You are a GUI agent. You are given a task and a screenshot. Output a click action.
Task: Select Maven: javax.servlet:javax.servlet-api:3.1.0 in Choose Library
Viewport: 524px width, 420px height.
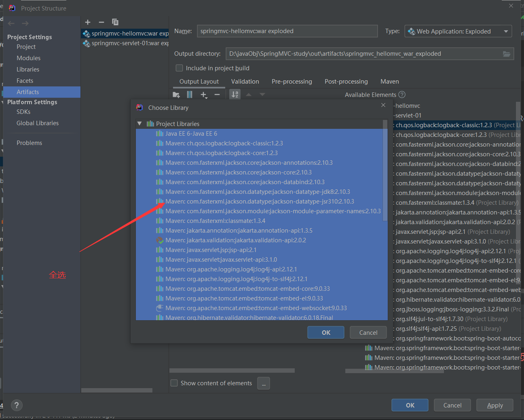tap(261, 260)
